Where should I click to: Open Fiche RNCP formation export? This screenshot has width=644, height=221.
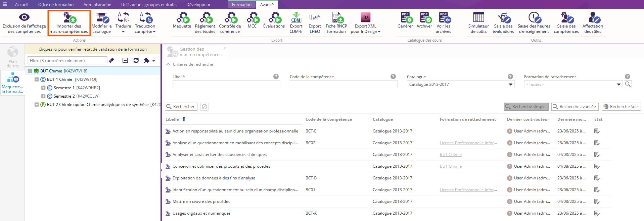click(x=336, y=23)
